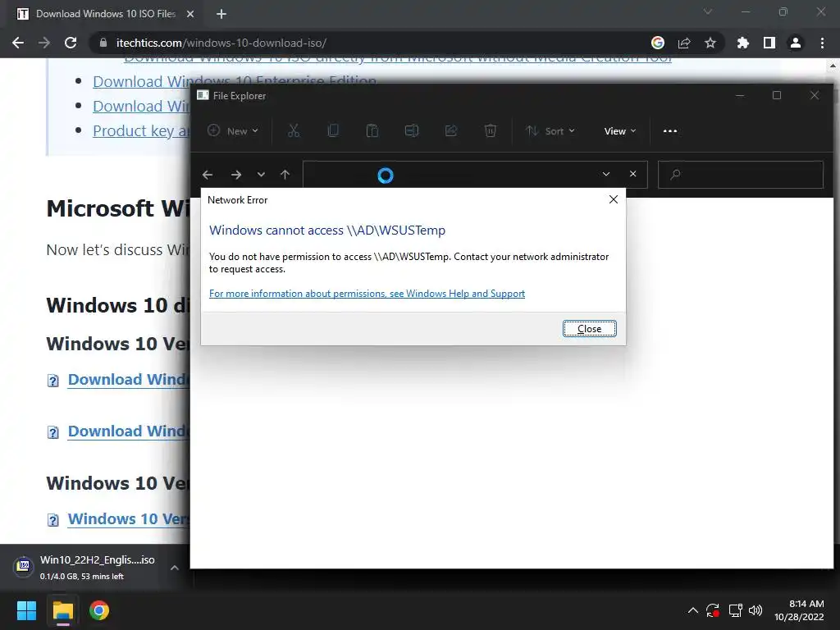This screenshot has width=840, height=630.
Task: Show hidden system tray icons
Action: tap(692, 610)
